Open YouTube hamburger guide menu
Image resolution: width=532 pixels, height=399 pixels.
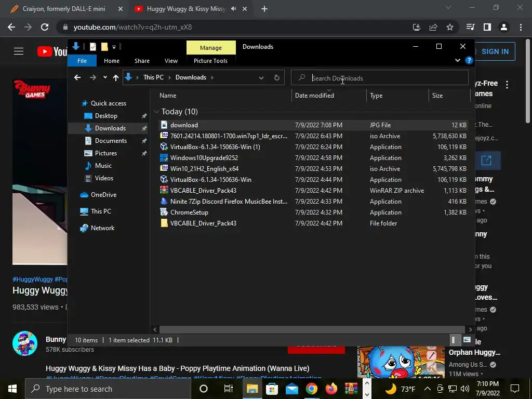click(19, 51)
